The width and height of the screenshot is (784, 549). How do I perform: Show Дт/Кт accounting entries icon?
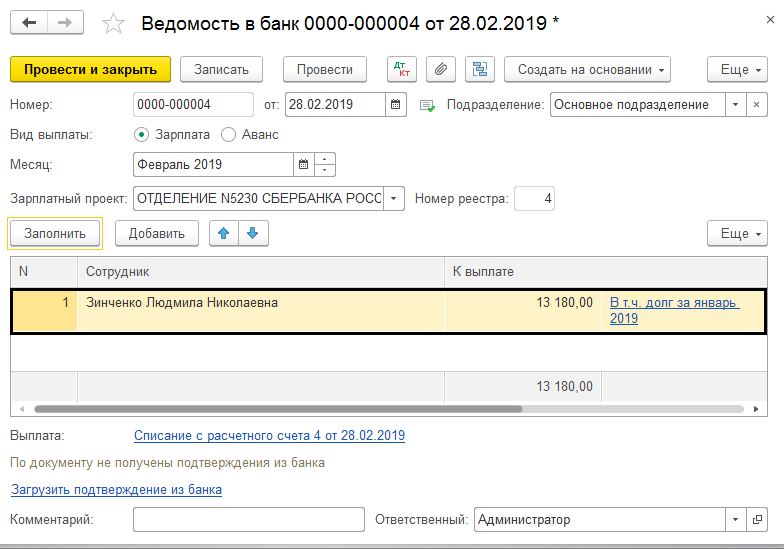[403, 69]
